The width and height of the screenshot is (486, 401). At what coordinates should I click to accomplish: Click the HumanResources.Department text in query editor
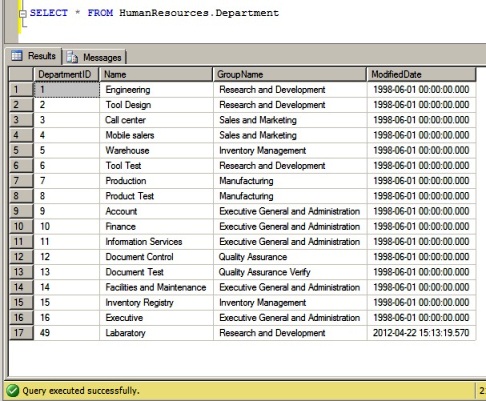tap(199, 13)
